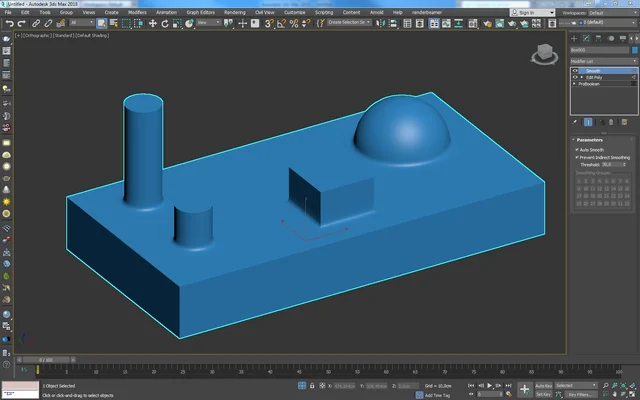Open the Rendering menu
Screen dimensions: 640x400
[x=235, y=12]
